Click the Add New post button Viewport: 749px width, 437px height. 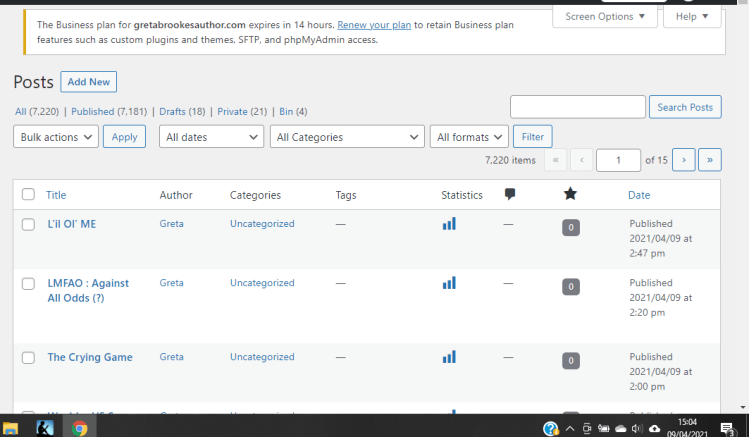88,82
